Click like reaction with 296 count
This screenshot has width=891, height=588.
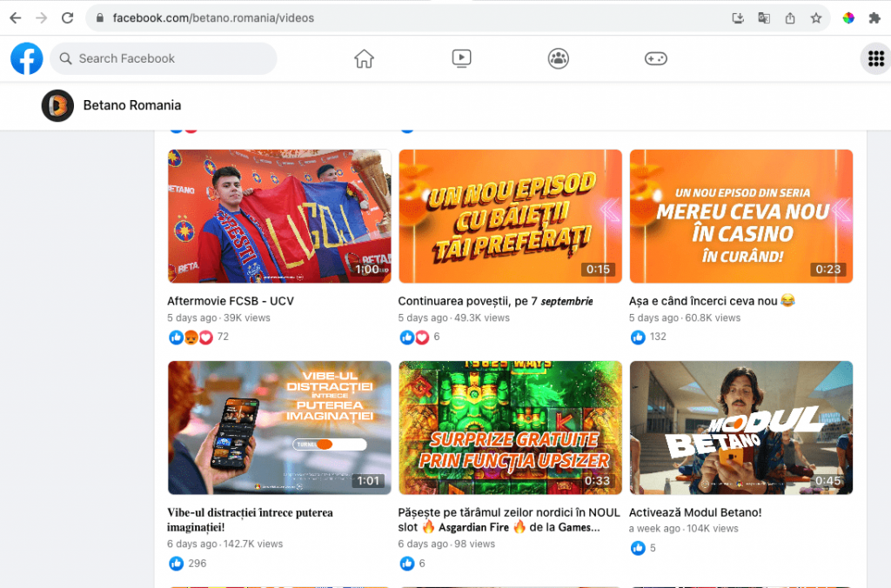[x=176, y=564]
